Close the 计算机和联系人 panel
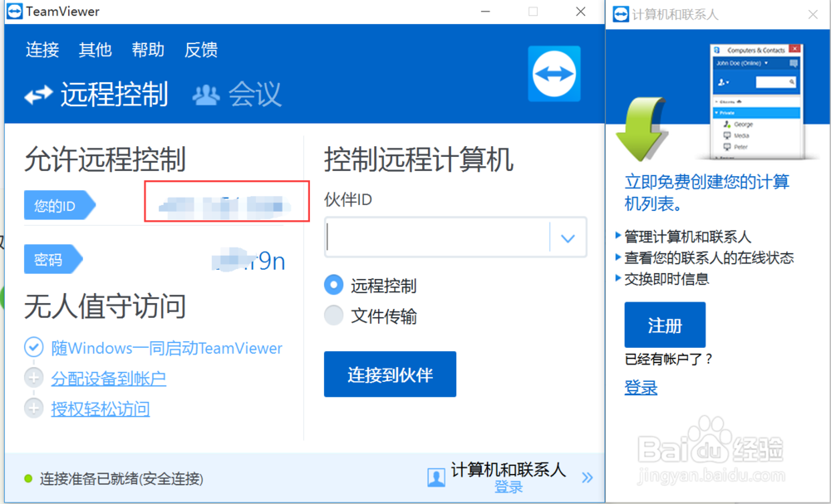This screenshot has height=504, width=831. point(813,14)
